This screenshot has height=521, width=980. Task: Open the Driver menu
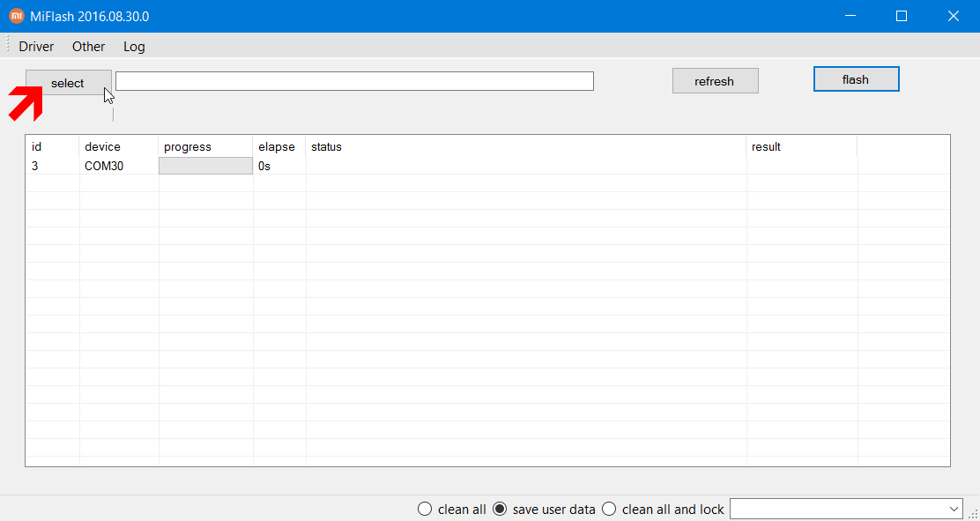pyautogui.click(x=36, y=47)
